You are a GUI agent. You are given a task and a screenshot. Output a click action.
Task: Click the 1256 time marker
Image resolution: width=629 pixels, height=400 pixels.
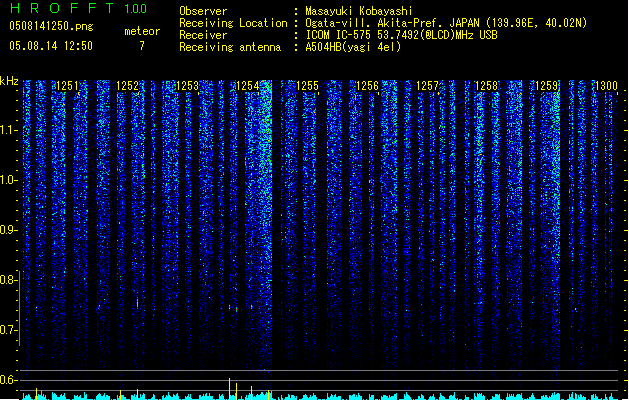point(367,86)
